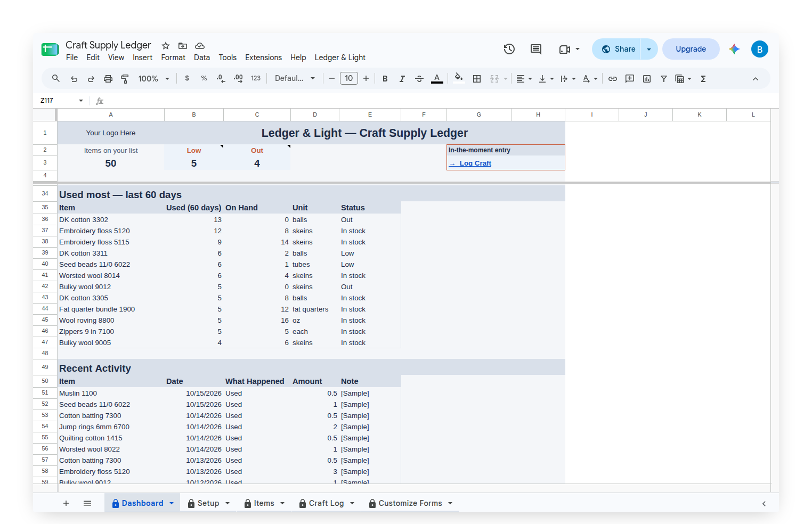Redo the last undone action
The height and width of the screenshot is (524, 812).
pyautogui.click(x=91, y=79)
